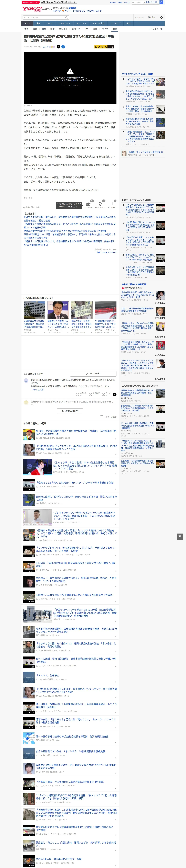Open 購入履歴 link
The width and height of the screenshot is (186, 868).
coord(152,18)
